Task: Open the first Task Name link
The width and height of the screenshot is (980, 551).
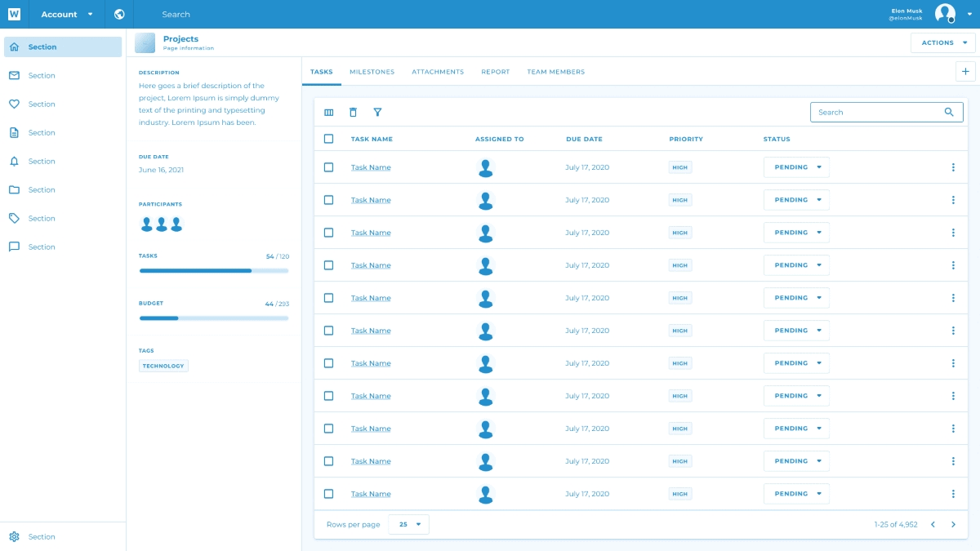Action: pyautogui.click(x=371, y=167)
